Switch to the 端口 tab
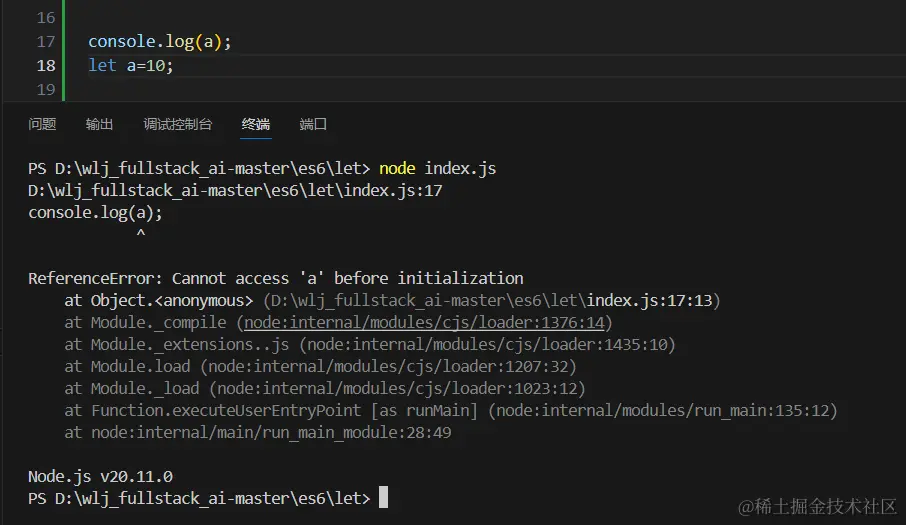The image size is (906, 525). 313,124
